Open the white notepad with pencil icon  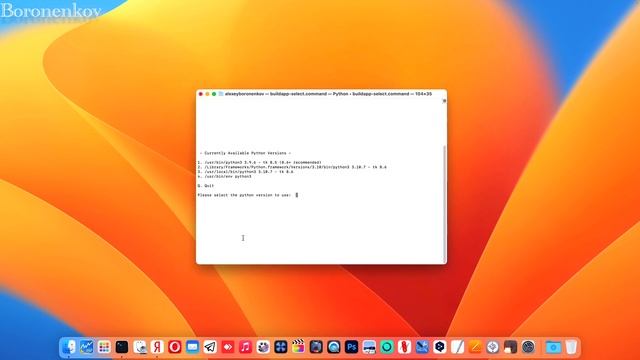(458, 347)
